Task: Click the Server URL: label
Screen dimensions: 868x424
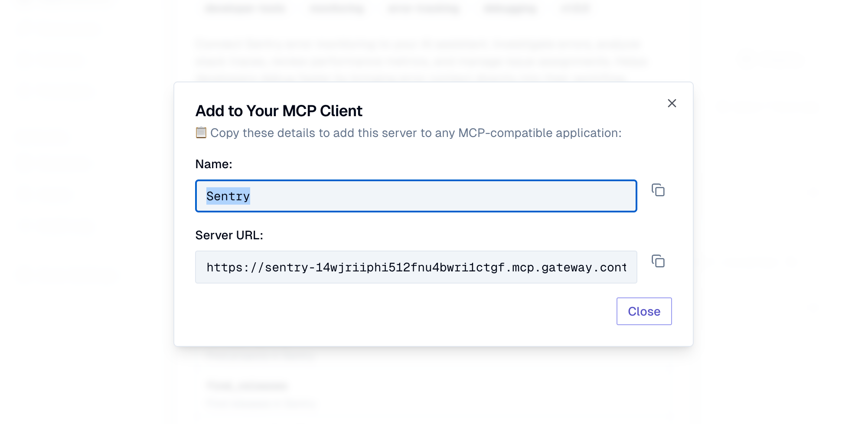Action: click(229, 235)
